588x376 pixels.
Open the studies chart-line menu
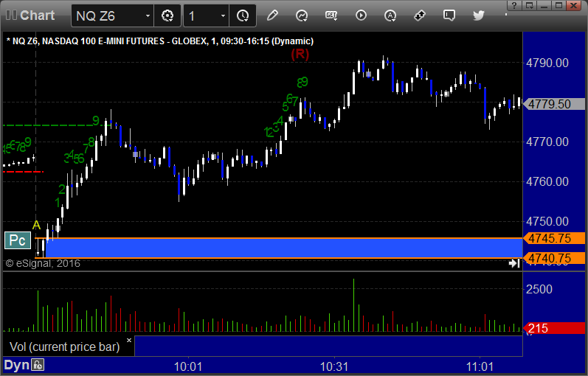[x=302, y=15]
